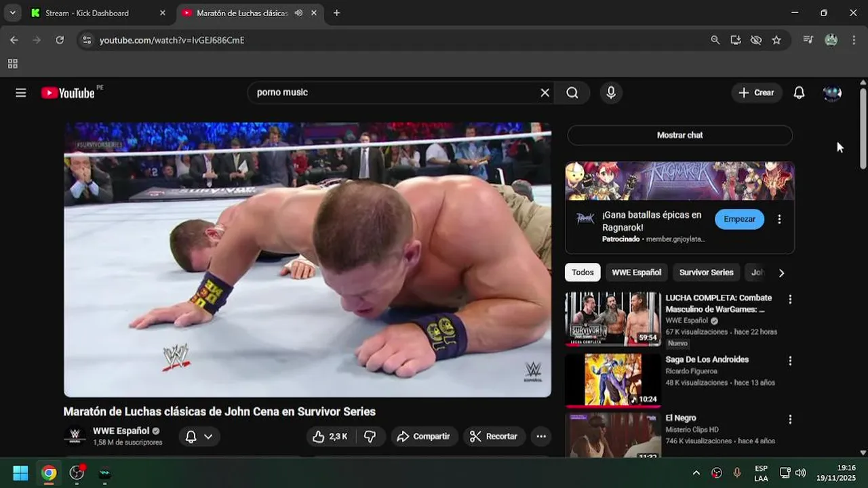Open options for El Negro video
Image resolution: width=868 pixels, height=488 pixels.
790,420
